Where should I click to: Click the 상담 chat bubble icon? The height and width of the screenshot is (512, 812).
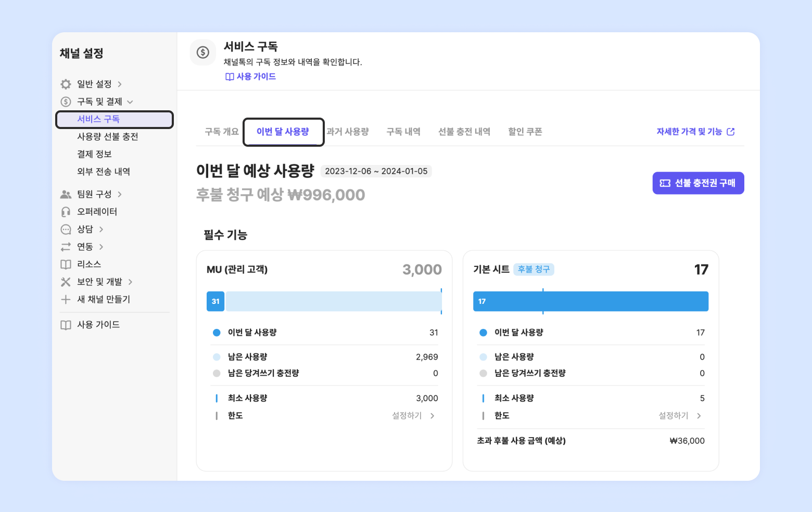[x=66, y=229]
